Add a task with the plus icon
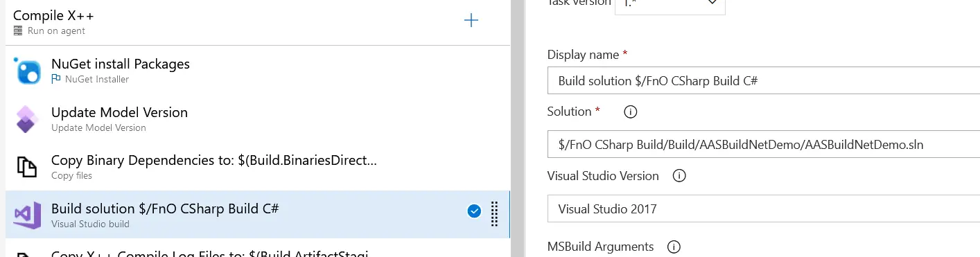Screen dimensions: 980x257 pyautogui.click(x=471, y=21)
